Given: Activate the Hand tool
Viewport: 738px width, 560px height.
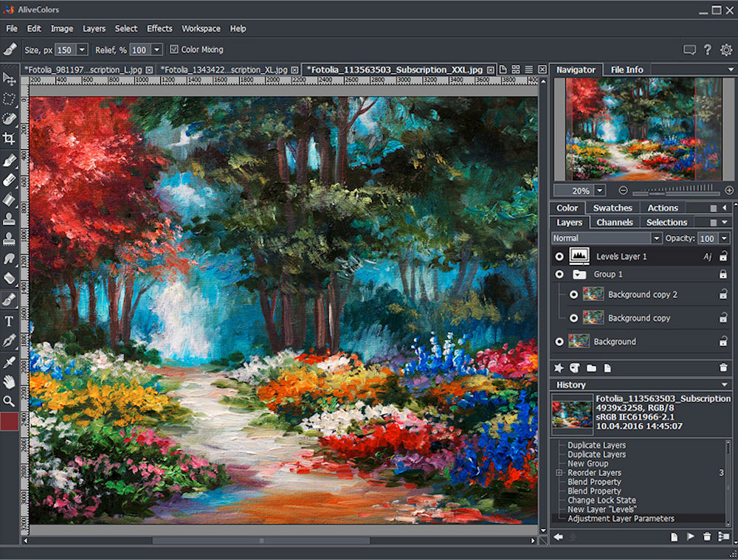Looking at the screenshot, I should (10, 381).
